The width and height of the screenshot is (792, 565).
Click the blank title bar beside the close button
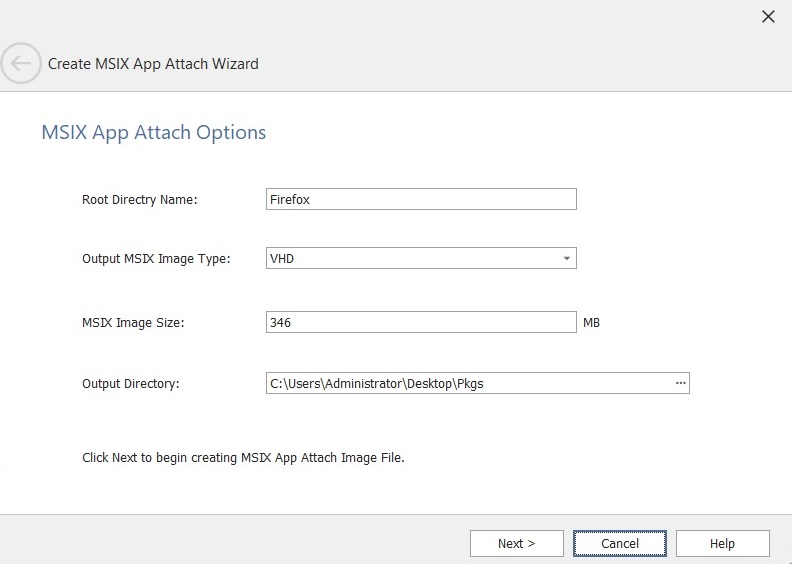click(x=400, y=16)
